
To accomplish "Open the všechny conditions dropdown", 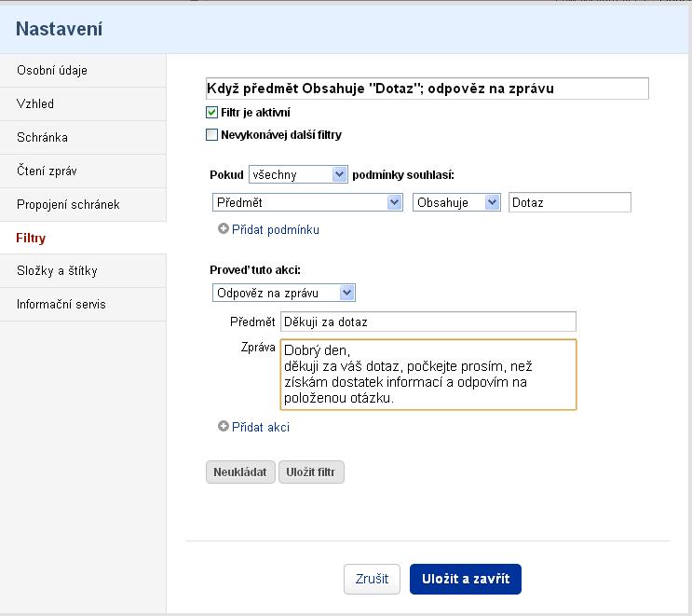I will coord(298,174).
